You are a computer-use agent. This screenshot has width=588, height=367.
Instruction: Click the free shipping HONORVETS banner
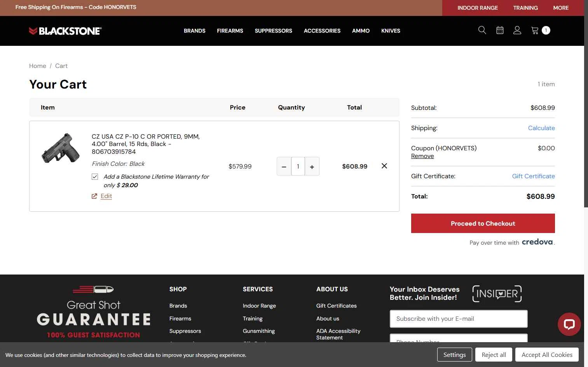click(76, 7)
